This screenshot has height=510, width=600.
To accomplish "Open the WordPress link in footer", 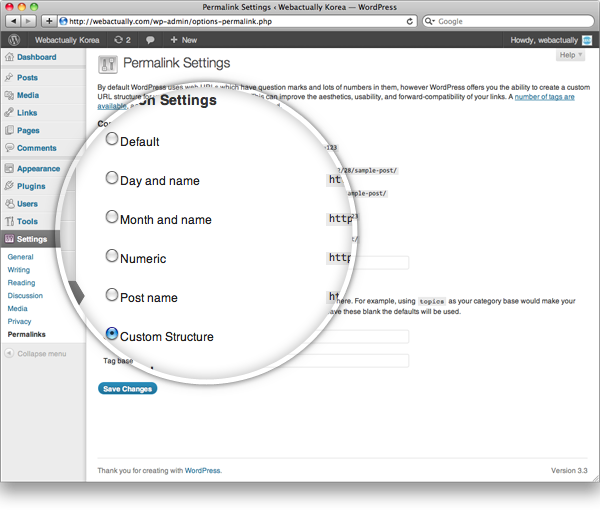I will (x=202, y=471).
